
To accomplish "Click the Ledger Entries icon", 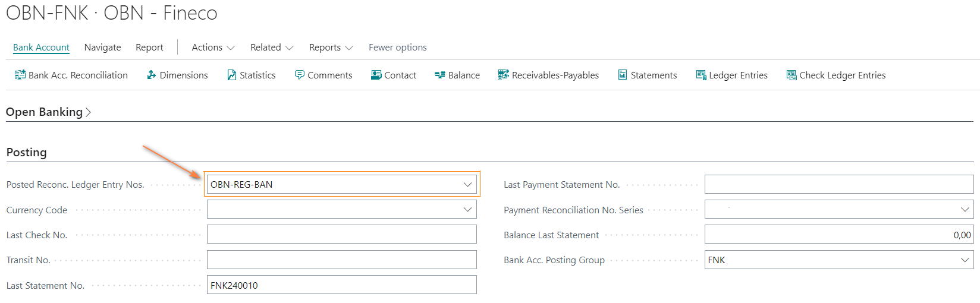I will pos(701,75).
